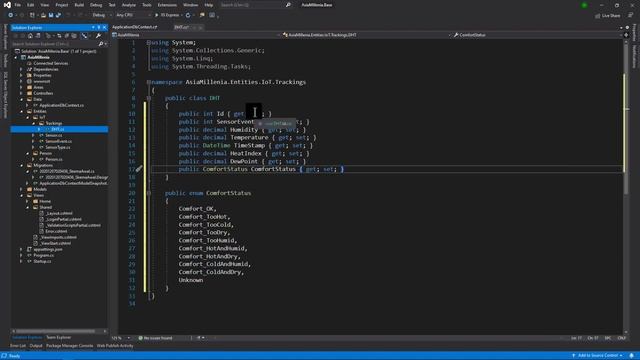This screenshot has height=360, width=640.
Task: Select SensorEvent.cs in Solution Explorer
Action: tap(58, 141)
